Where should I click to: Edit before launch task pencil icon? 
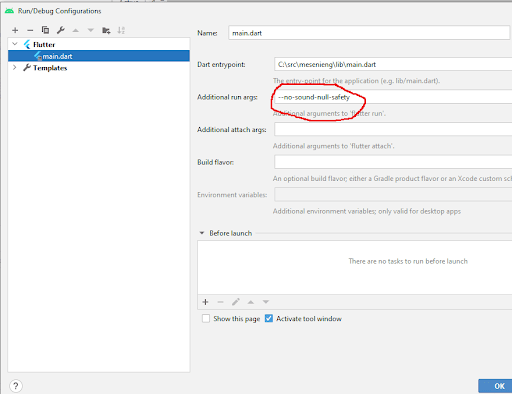click(236, 302)
